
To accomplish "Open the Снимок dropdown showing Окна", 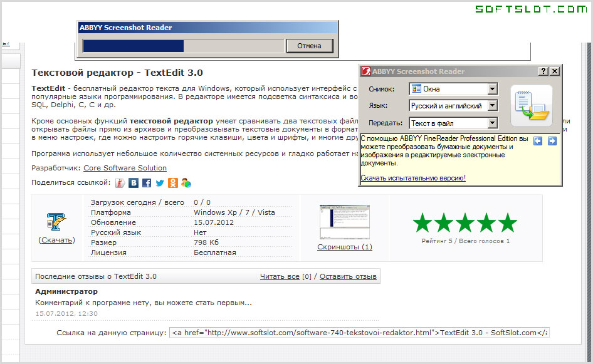I will [x=453, y=89].
